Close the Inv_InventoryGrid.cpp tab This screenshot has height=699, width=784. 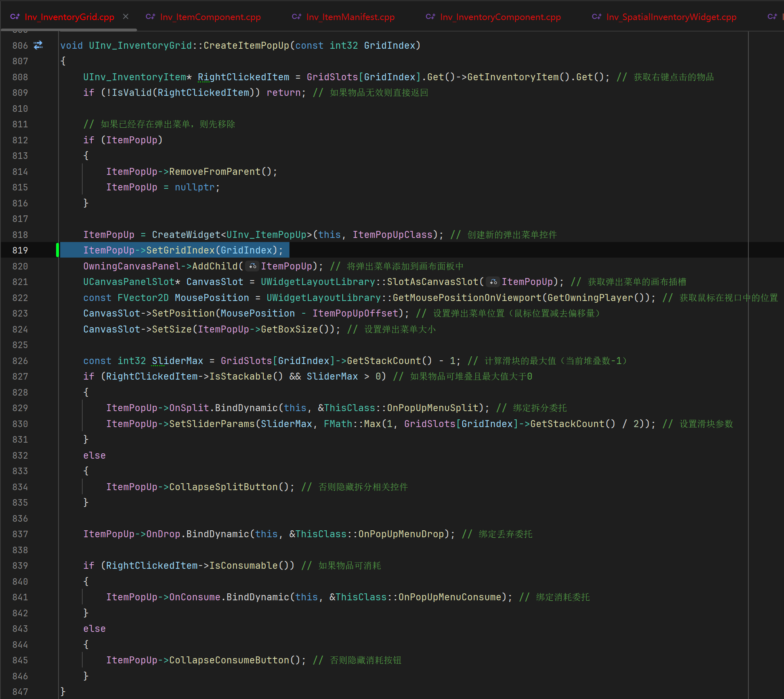[126, 16]
